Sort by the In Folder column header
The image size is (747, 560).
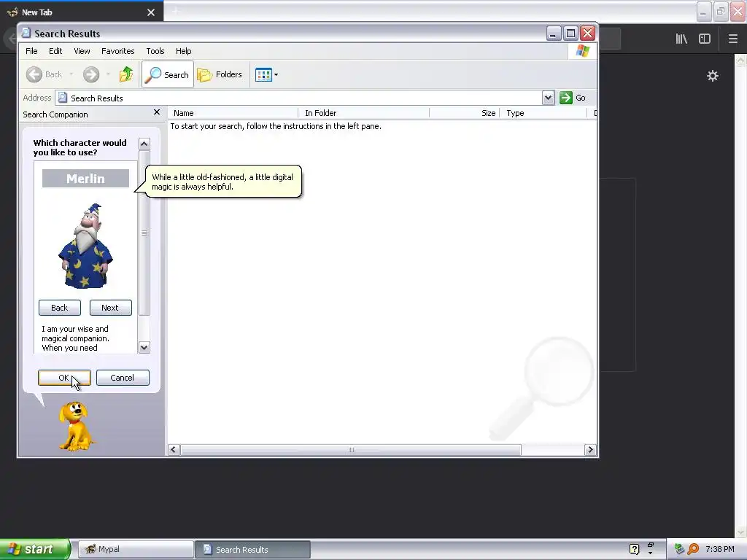tap(363, 113)
